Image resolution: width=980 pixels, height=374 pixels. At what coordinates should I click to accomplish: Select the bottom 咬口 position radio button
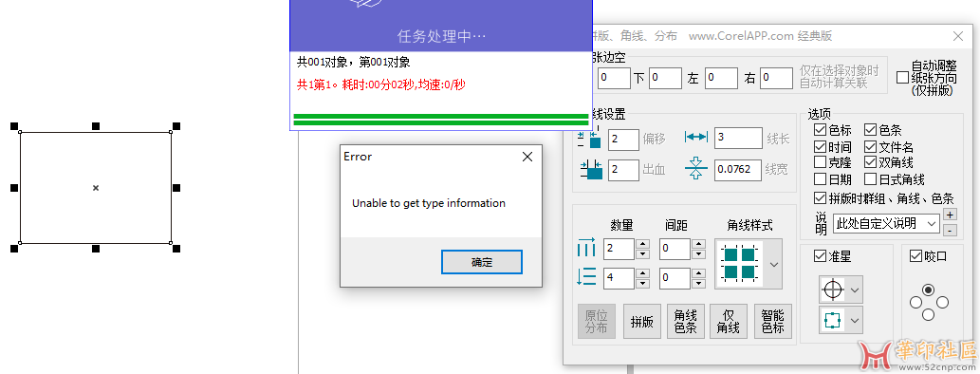point(929,315)
